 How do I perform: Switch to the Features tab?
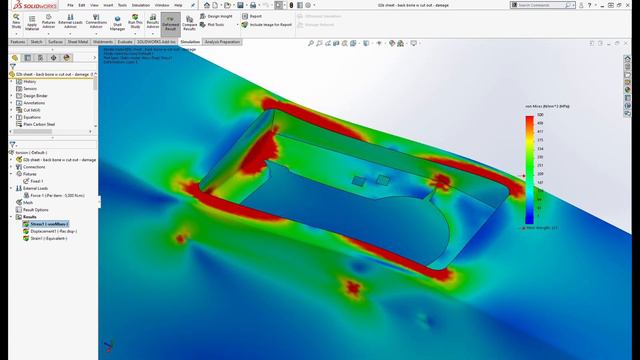pyautogui.click(x=18, y=42)
